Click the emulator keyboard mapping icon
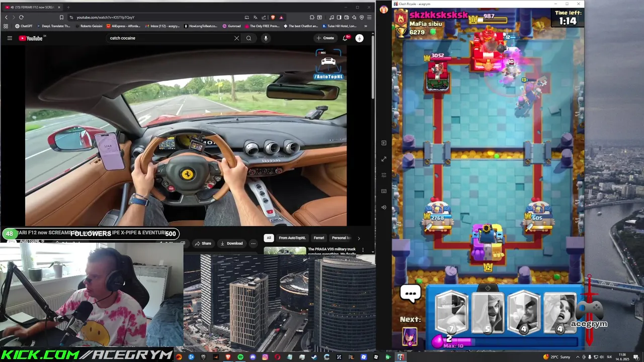The height and width of the screenshot is (362, 644). (384, 191)
